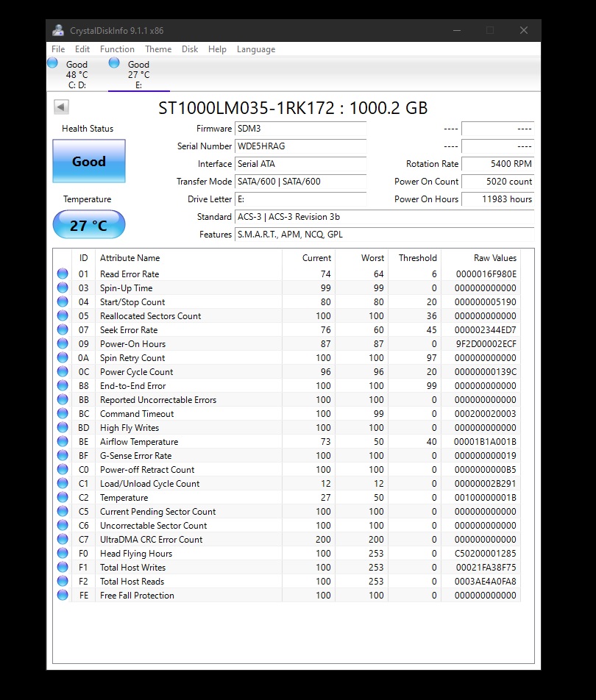Click the status orb for Power-On Hours row
596x700 pixels.
tap(63, 344)
